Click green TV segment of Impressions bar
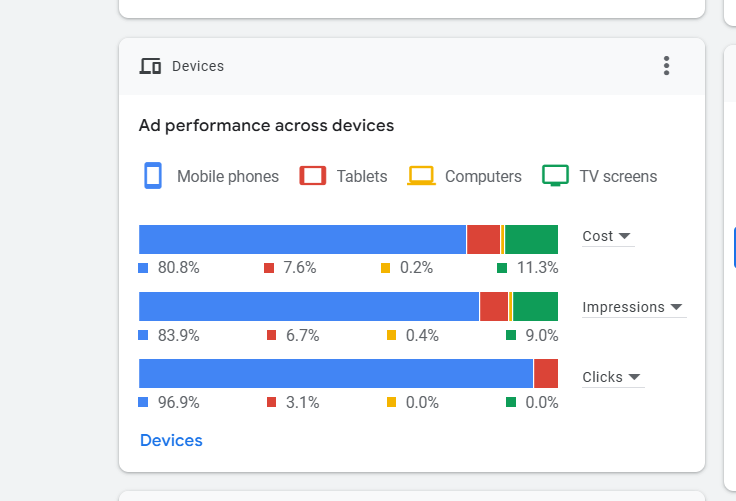 click(x=535, y=306)
